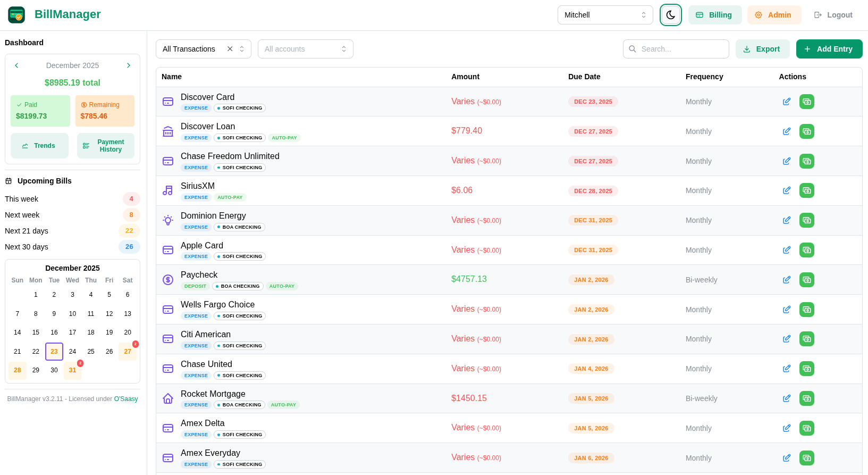
Task: Edit the Wells Fargo Choice entry
Action: click(x=787, y=310)
